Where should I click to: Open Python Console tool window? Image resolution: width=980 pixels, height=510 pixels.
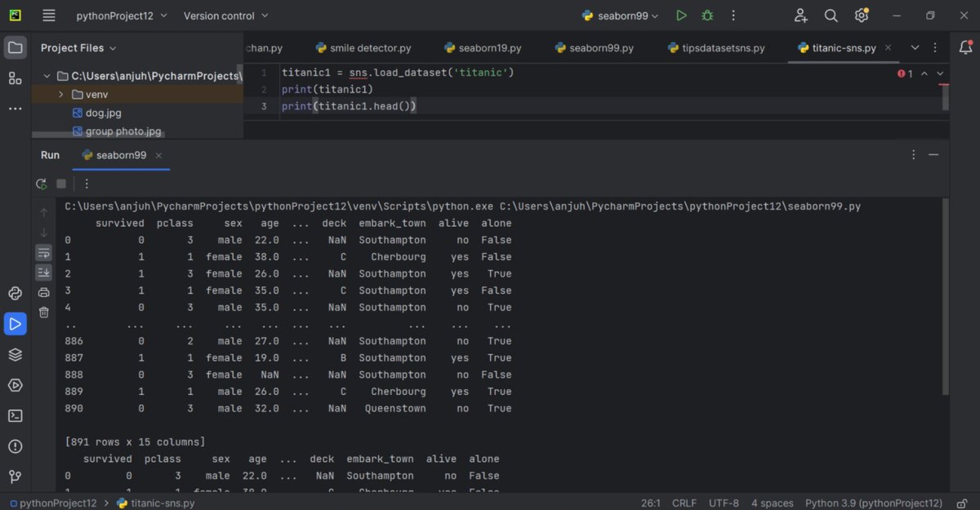[x=15, y=294]
